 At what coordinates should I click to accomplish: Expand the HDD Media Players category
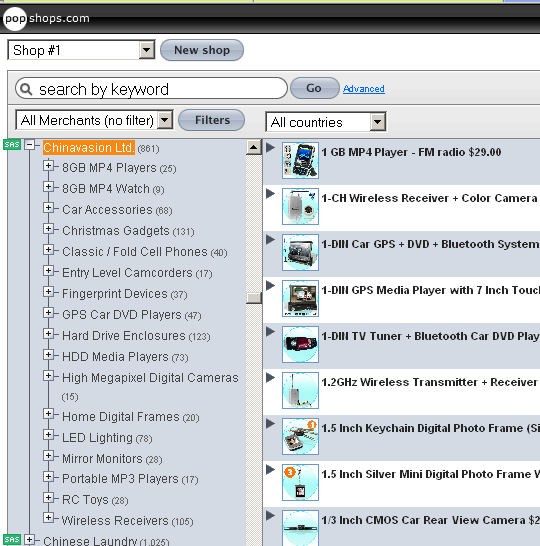pos(48,354)
